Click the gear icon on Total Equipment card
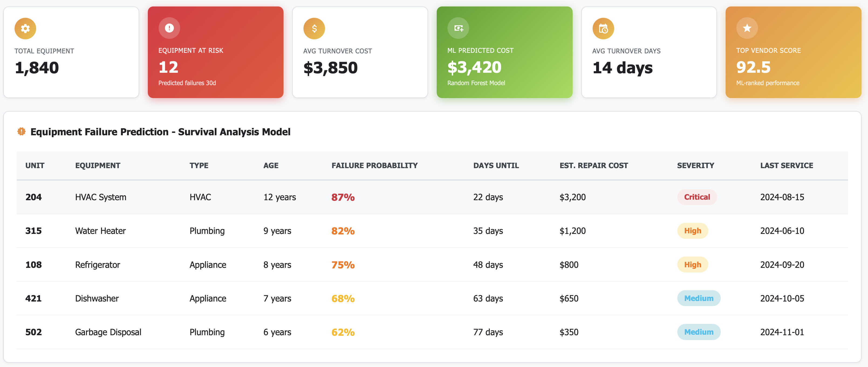 (x=25, y=28)
